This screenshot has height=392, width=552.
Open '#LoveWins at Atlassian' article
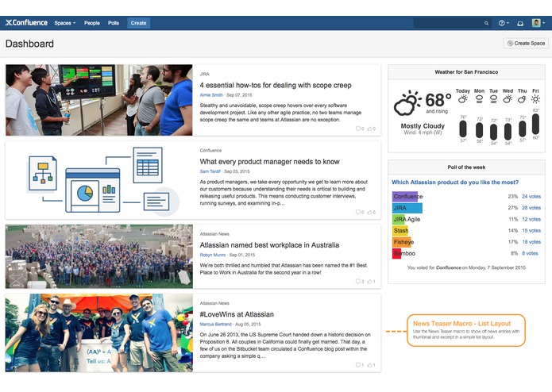[237, 314]
